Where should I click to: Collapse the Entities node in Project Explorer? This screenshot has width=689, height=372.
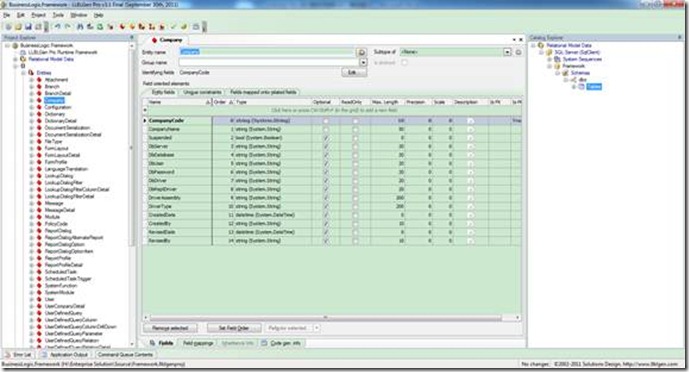pos(24,72)
